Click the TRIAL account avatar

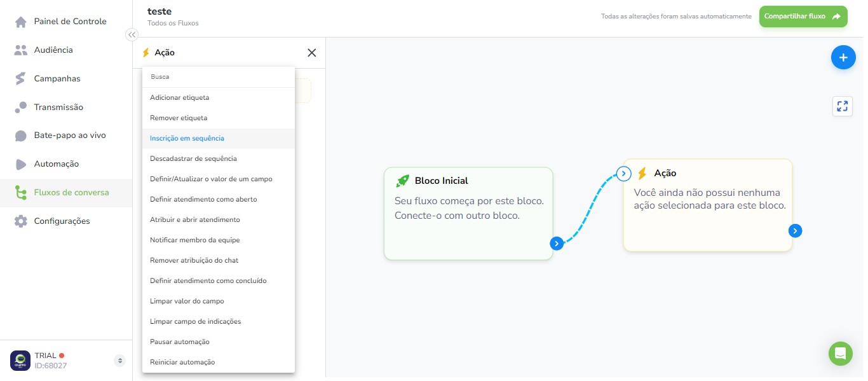pyautogui.click(x=20, y=361)
